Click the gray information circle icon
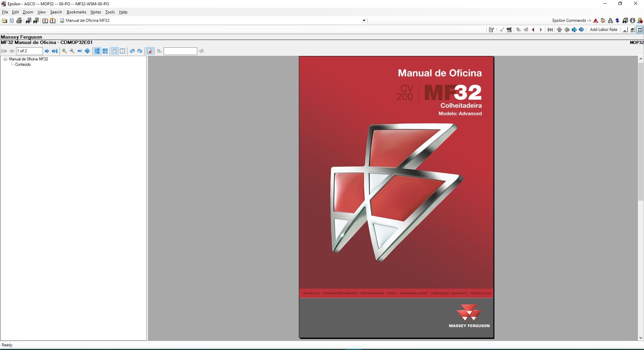Image resolution: width=644 pixels, height=350 pixels. [x=632, y=20]
